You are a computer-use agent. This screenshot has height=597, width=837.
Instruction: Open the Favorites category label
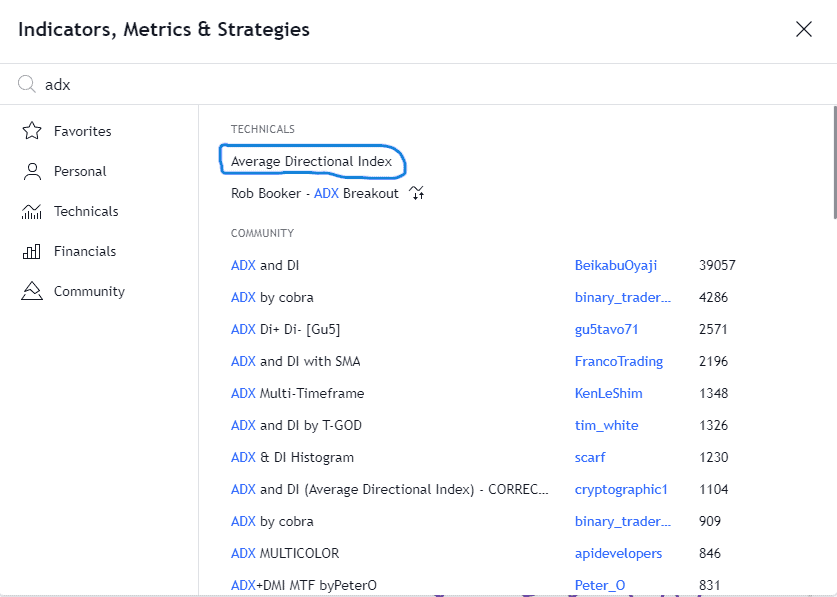point(83,131)
